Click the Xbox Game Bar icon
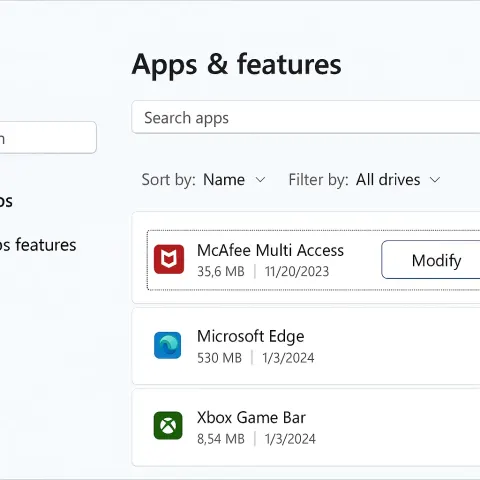480x480 pixels. [x=168, y=426]
